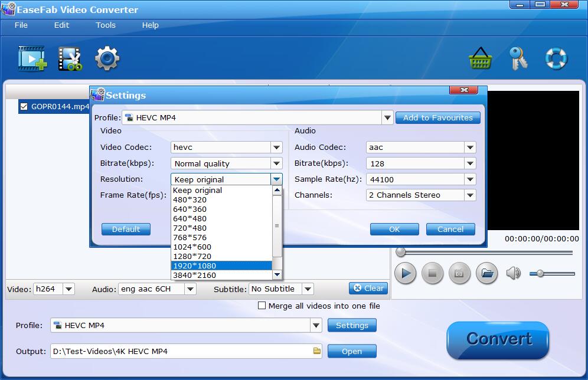Click the volume slider handle

[x=540, y=274]
